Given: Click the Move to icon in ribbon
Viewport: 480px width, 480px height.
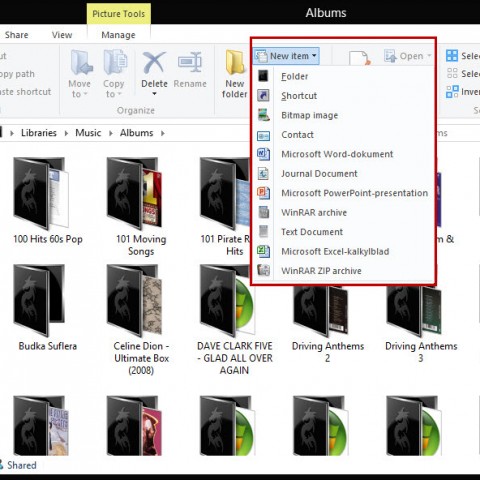Looking at the screenshot, I should (x=82, y=62).
